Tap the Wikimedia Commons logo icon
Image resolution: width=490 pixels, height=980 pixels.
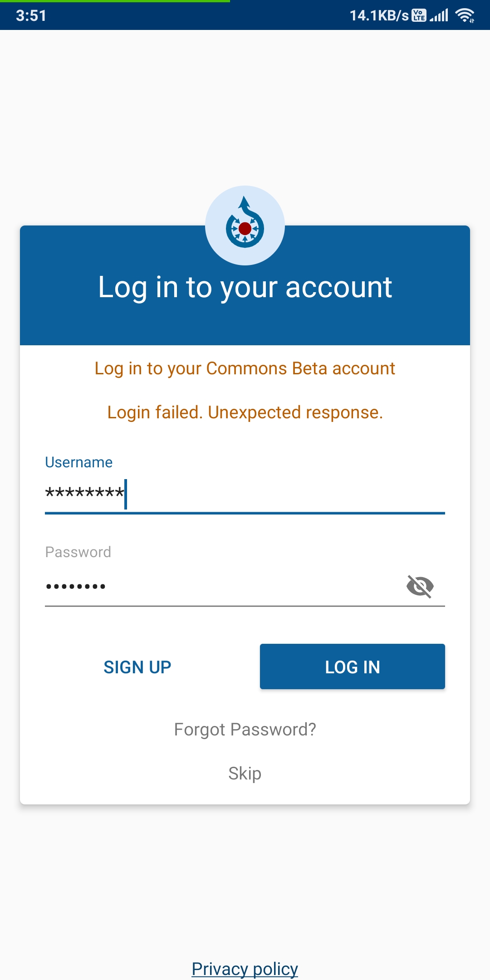(245, 225)
